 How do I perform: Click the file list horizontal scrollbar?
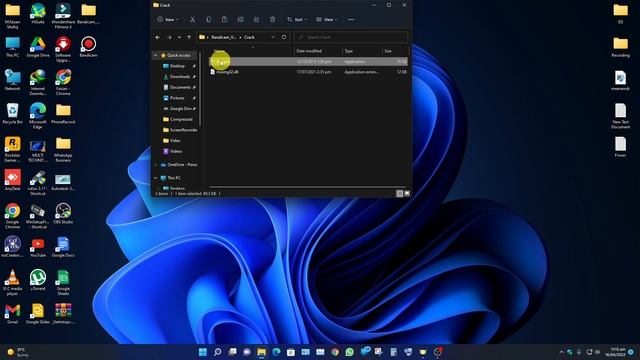point(307,187)
